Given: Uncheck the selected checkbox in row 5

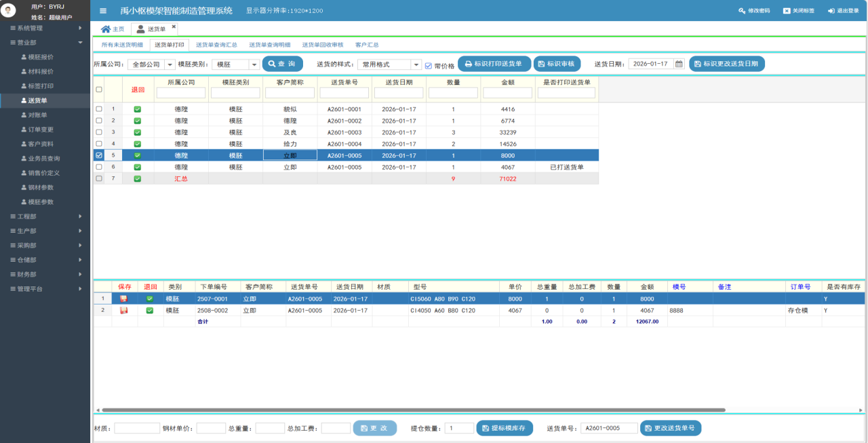Looking at the screenshot, I should [x=99, y=155].
